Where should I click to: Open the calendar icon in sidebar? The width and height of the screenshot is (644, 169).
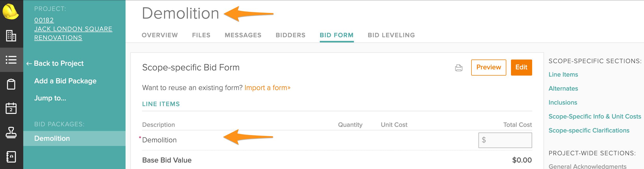[x=11, y=108]
